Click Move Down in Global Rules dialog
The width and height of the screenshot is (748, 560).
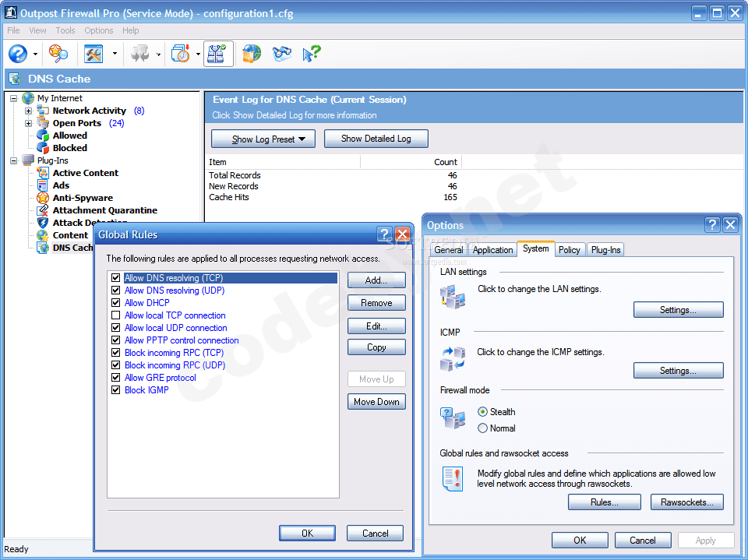(376, 402)
